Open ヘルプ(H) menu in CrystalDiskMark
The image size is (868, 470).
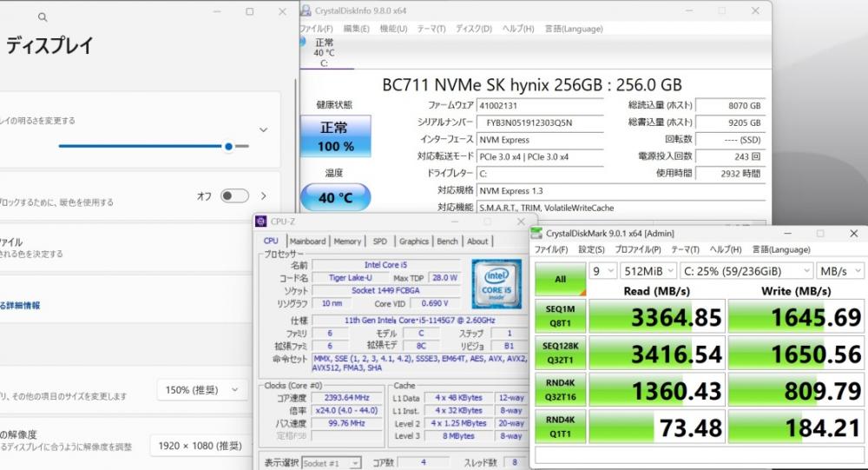point(725,249)
